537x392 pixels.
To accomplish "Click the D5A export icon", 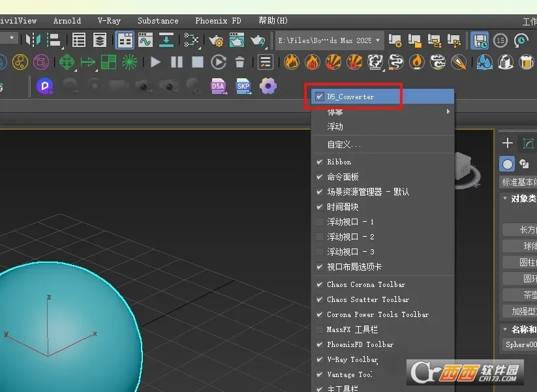I will [x=219, y=86].
